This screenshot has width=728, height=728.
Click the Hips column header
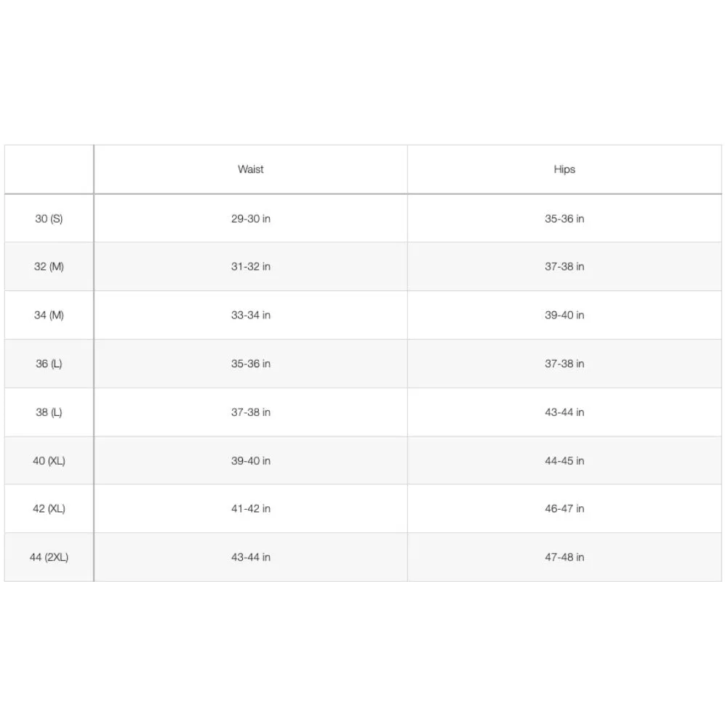coord(564,169)
